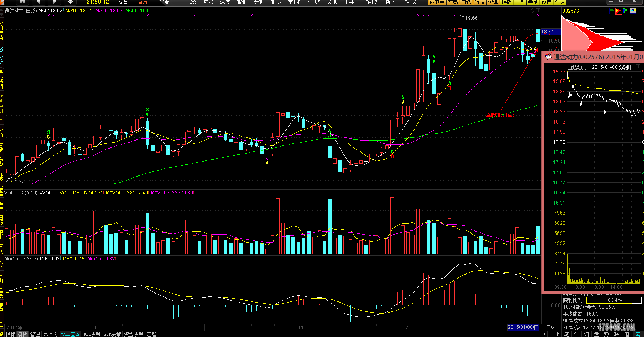This screenshot has width=644, height=337.
Task: Open the 功能 menu
Action: [x=208, y=2]
